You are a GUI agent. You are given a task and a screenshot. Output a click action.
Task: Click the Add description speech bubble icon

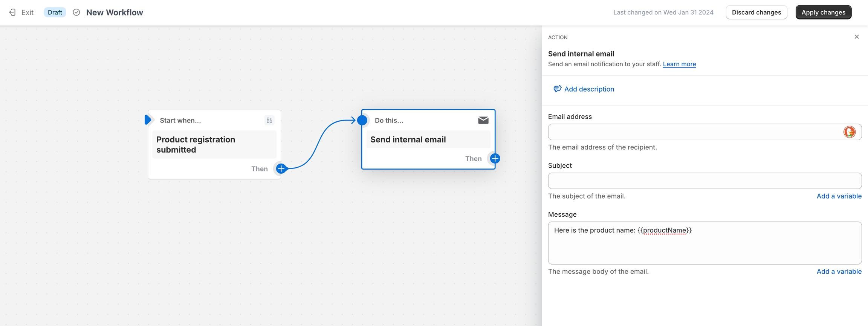click(x=557, y=89)
